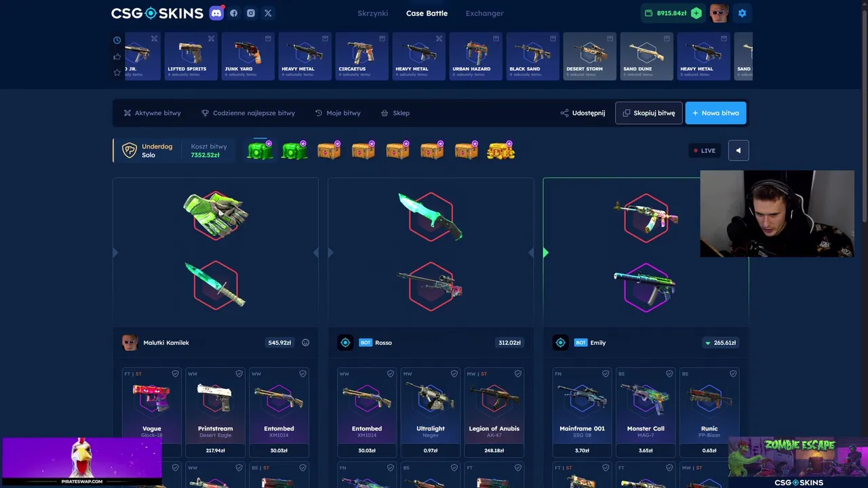
Task: Click the green gloves item in roll
Action: 216,214
